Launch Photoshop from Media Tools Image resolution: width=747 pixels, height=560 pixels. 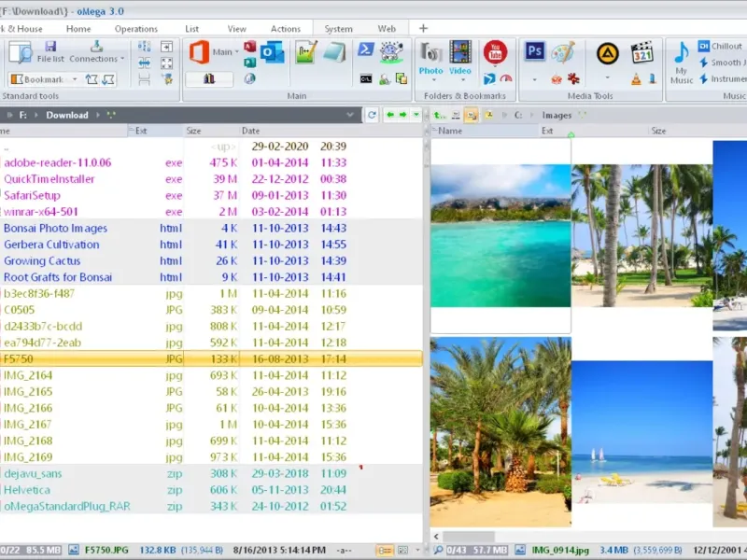click(x=534, y=50)
